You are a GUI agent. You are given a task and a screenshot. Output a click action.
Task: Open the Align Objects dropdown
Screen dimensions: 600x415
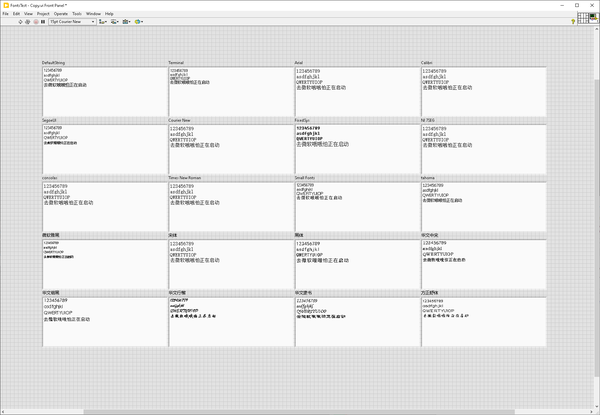coord(103,22)
